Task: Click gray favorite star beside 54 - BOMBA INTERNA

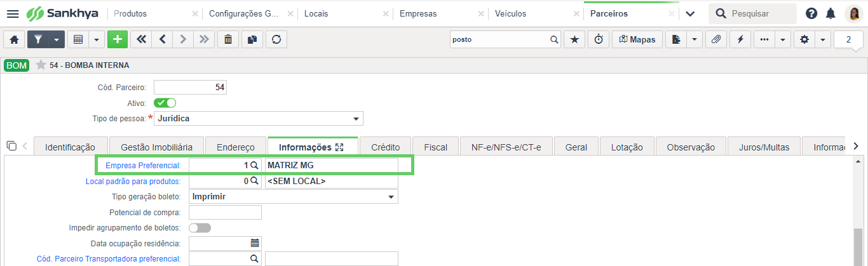Action: (x=41, y=65)
